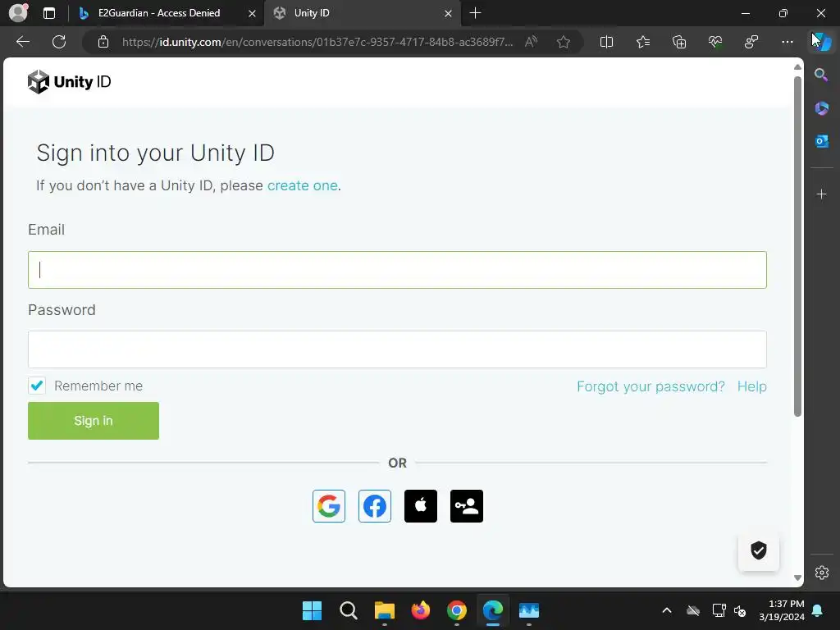Viewport: 840px width, 630px height.
Task: Open Forgot your password link
Action: (x=651, y=386)
